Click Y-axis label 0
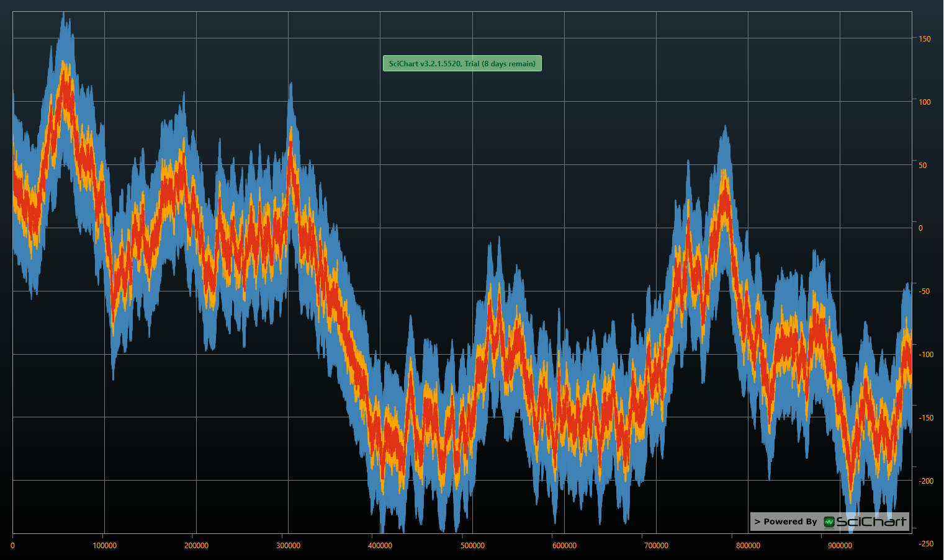The image size is (944, 560). pyautogui.click(x=920, y=228)
